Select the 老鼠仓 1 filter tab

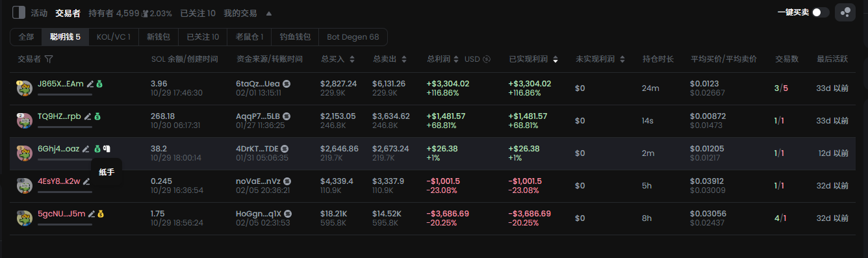249,37
